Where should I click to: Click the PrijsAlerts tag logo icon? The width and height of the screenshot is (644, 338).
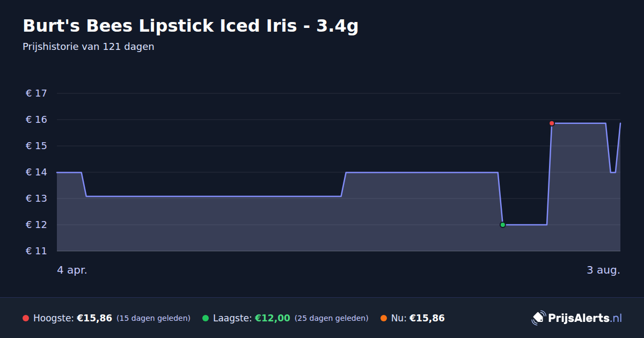click(538, 318)
